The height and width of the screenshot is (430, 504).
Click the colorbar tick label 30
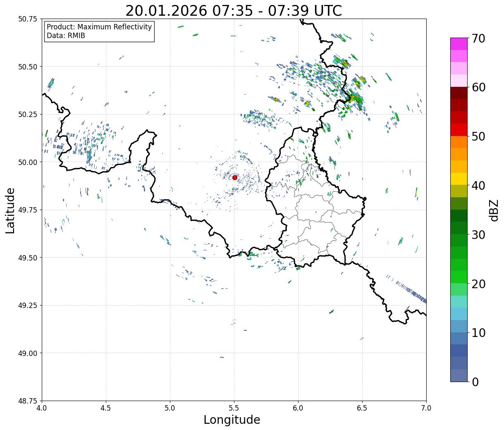[x=478, y=235]
